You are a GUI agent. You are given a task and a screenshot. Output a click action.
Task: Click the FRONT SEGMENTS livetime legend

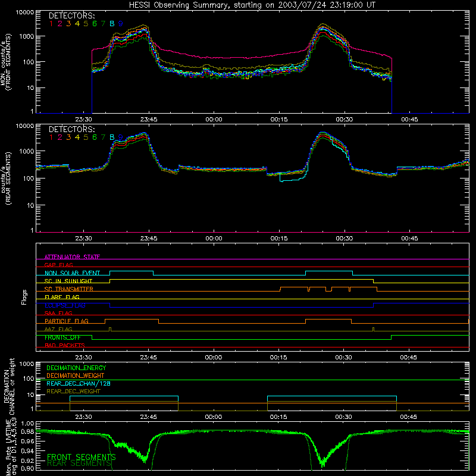(x=82, y=457)
